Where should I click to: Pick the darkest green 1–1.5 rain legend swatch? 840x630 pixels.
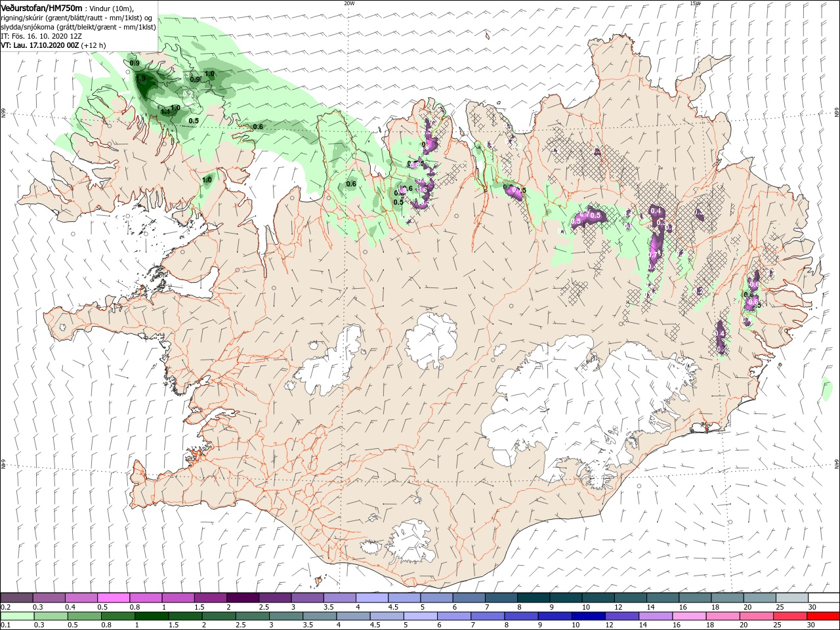(151, 616)
